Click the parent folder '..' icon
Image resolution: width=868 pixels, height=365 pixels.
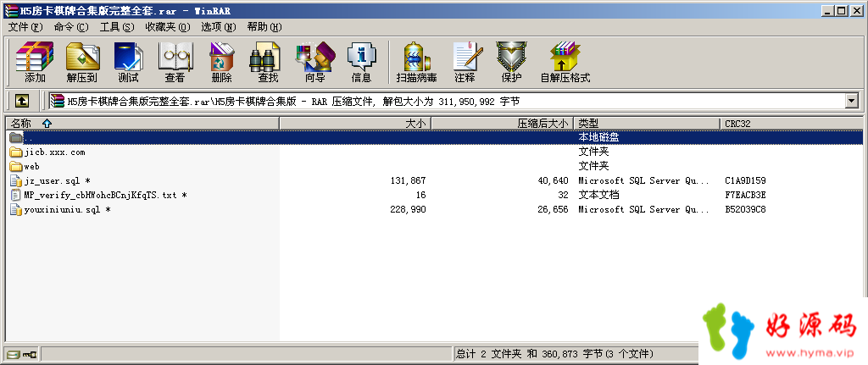click(x=15, y=137)
